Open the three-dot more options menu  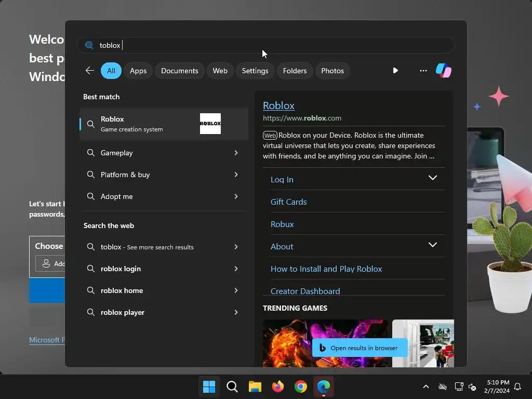coord(423,71)
